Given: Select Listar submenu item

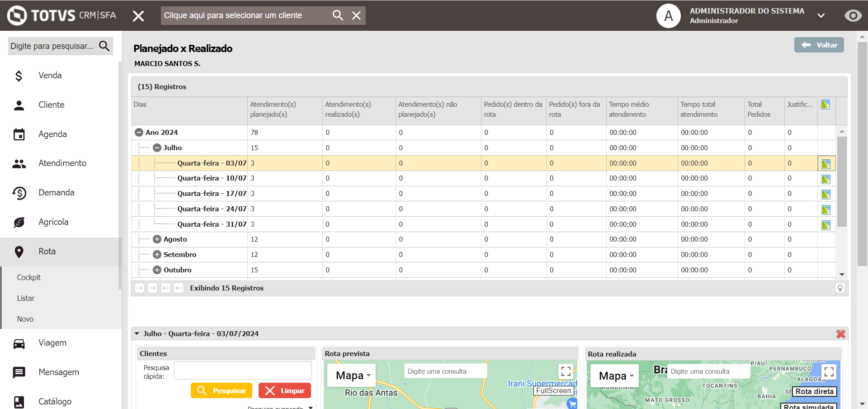Looking at the screenshot, I should pos(26,298).
